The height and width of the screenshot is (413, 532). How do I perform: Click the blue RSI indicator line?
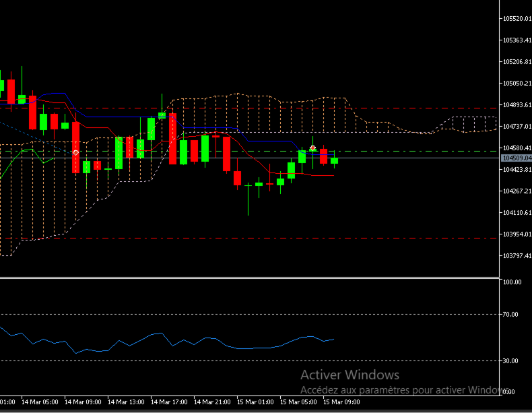167,340
